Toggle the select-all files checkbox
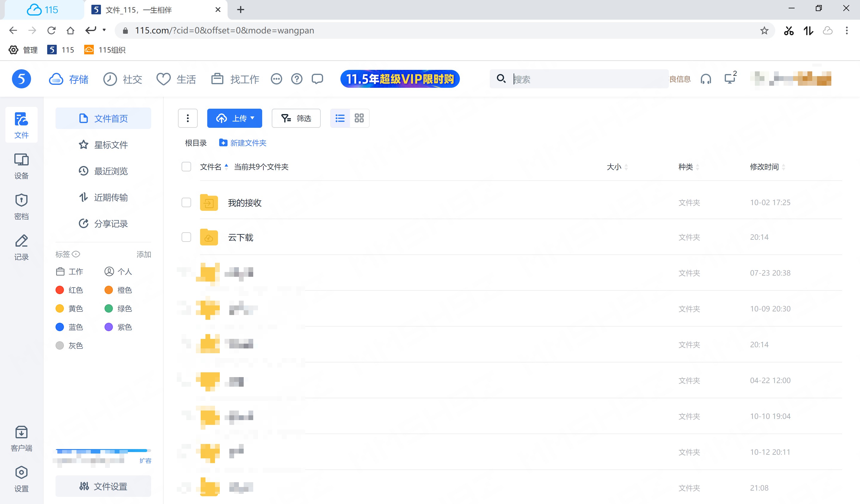 click(x=186, y=167)
